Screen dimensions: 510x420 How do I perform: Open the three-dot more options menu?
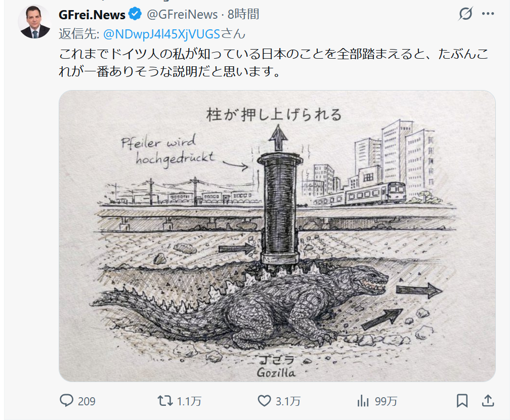pos(488,14)
